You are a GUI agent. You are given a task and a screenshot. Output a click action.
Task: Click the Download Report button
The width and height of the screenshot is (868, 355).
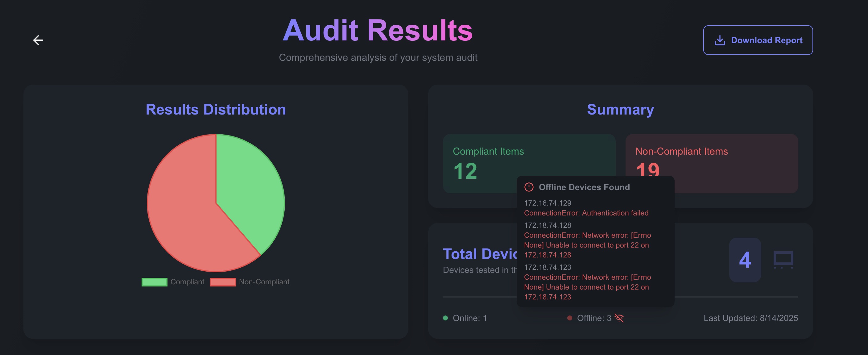point(758,40)
